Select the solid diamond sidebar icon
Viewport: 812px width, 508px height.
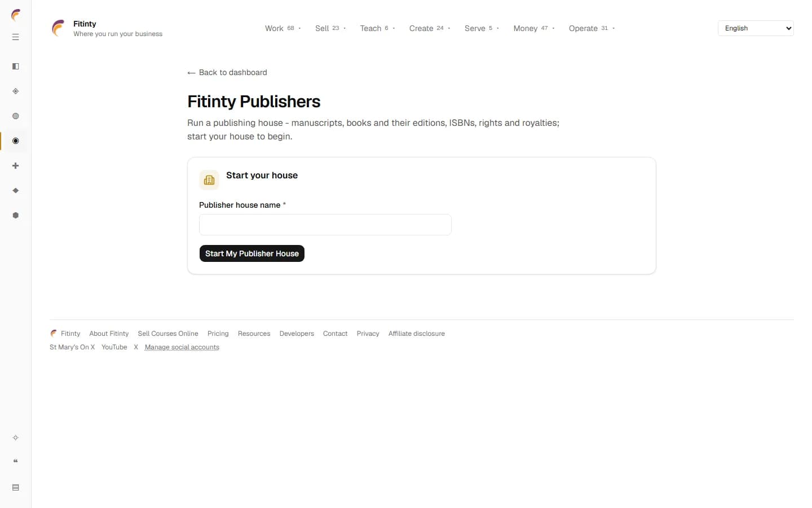point(16,191)
